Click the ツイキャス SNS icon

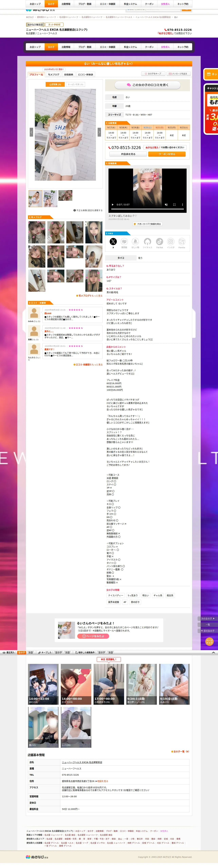coord(147,242)
